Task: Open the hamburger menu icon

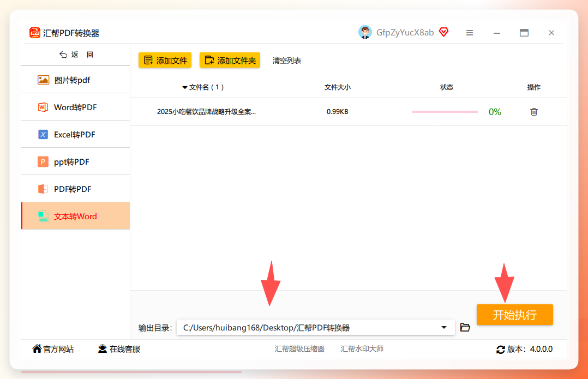Action: tap(470, 33)
